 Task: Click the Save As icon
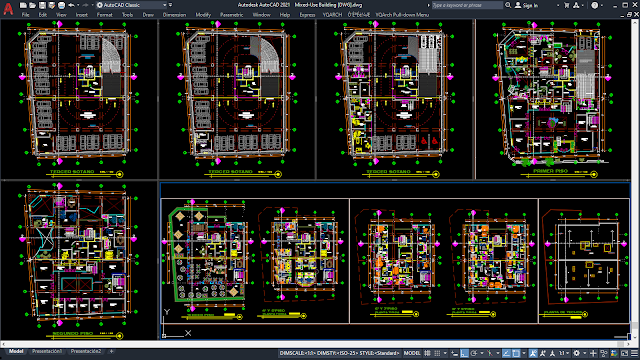pos(51,5)
